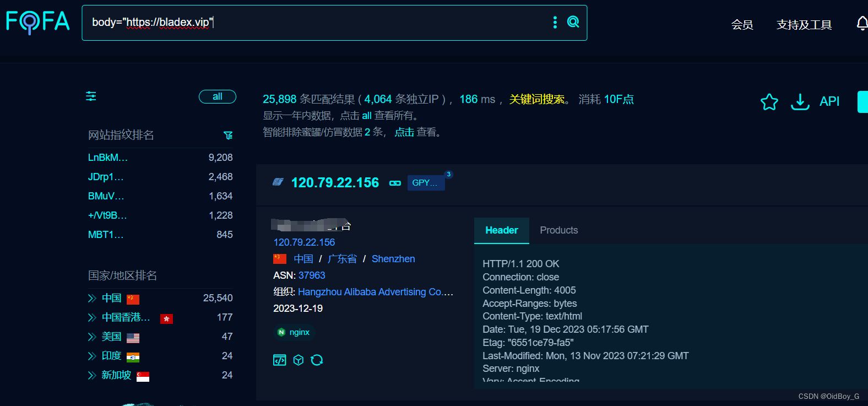Click the small 120.79.22.156 IP link
The image size is (868, 406).
[x=304, y=242]
